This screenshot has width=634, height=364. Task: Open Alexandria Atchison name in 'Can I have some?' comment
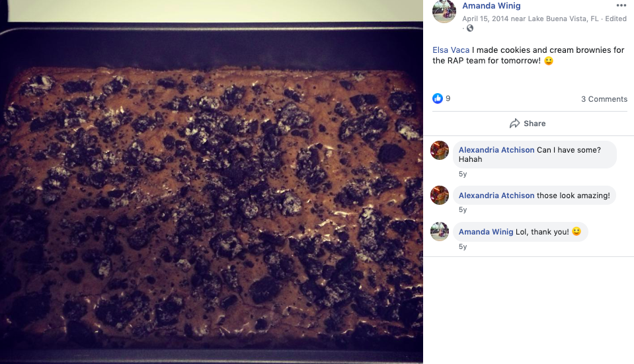tap(496, 150)
